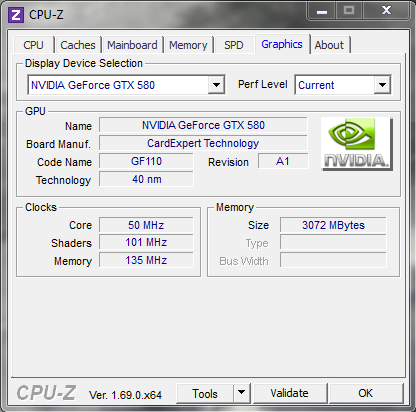The height and width of the screenshot is (412, 416).
Task: Click the Tools button
Action: [x=205, y=393]
